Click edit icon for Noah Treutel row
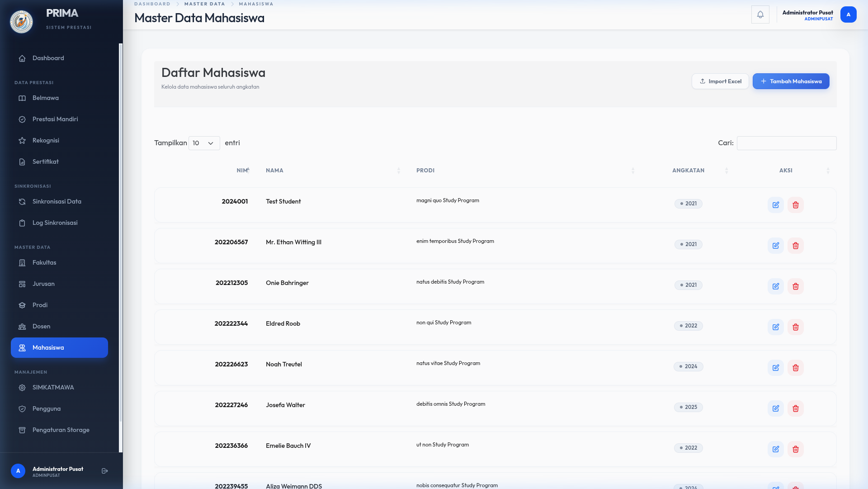Viewport: 868px width, 489px height. pyautogui.click(x=775, y=368)
